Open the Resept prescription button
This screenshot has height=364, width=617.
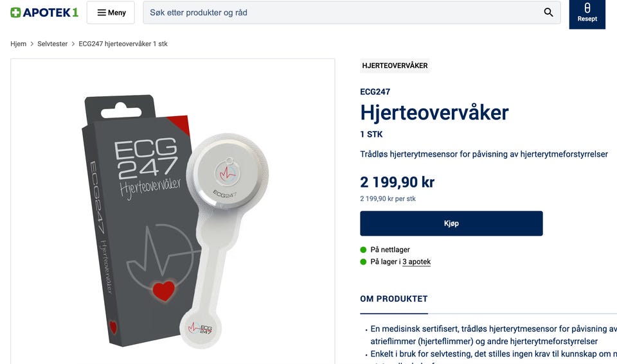pos(587,13)
